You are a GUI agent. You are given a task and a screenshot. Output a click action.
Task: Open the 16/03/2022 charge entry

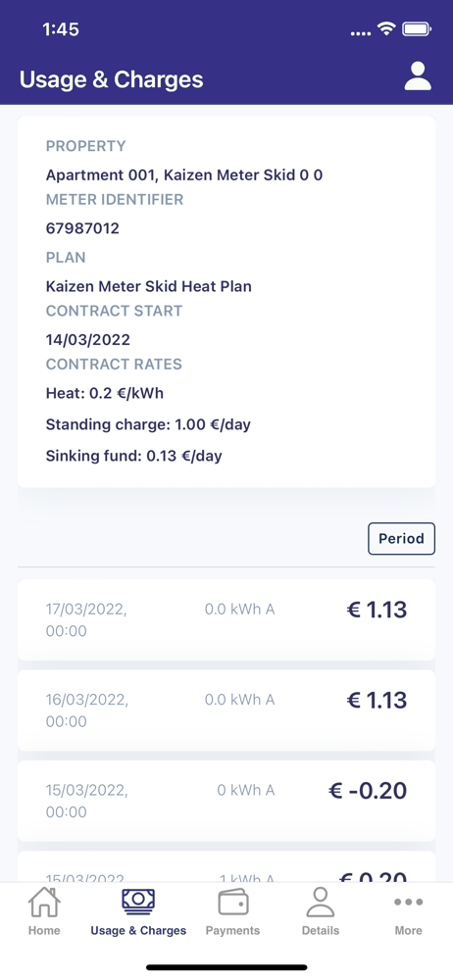(x=226, y=710)
